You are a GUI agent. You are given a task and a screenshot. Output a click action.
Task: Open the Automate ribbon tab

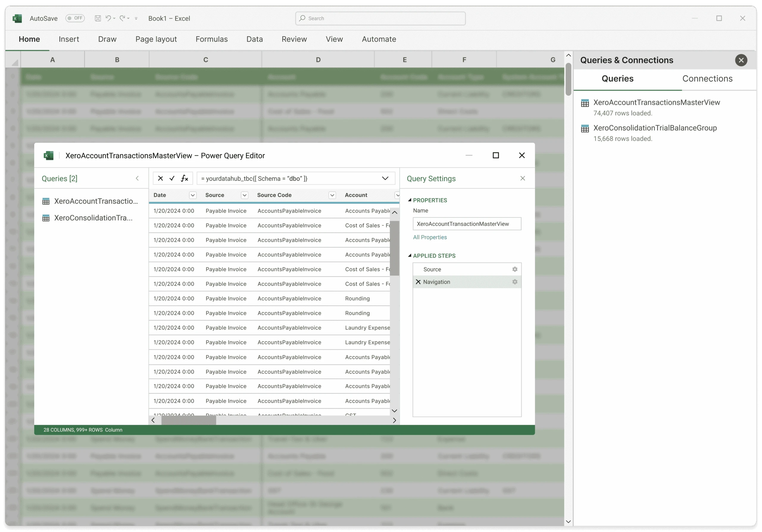tap(379, 39)
